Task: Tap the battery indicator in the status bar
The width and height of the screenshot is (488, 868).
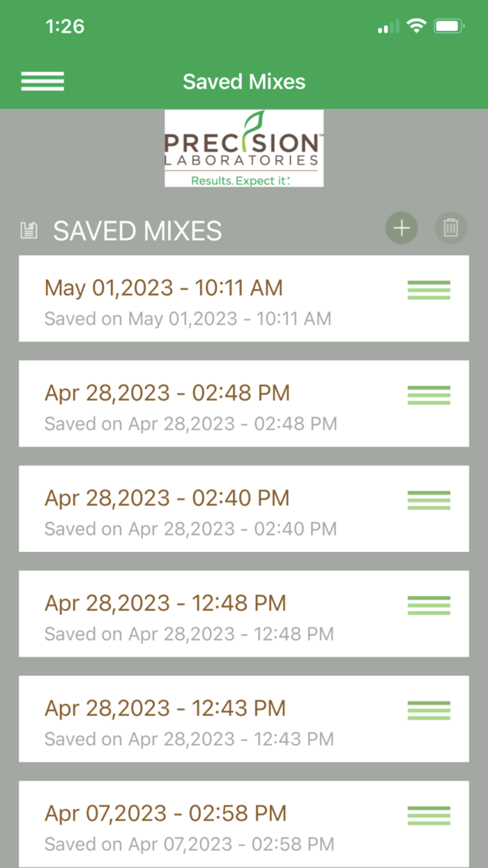Action: point(450,25)
